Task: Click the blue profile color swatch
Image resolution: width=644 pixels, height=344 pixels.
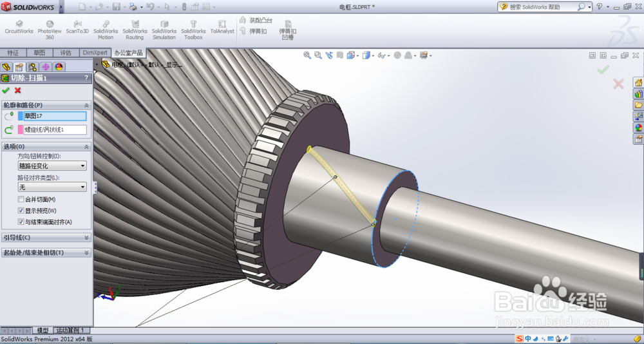Action: pyautogui.click(x=21, y=116)
